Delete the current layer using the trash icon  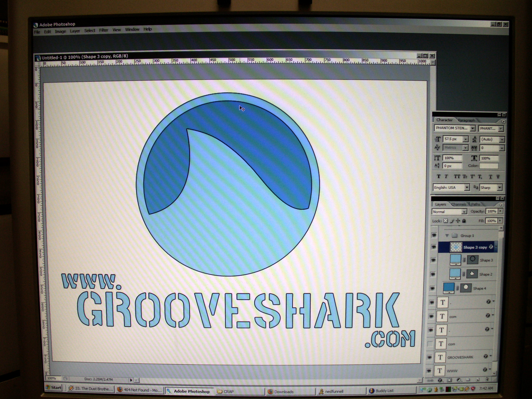point(486,380)
